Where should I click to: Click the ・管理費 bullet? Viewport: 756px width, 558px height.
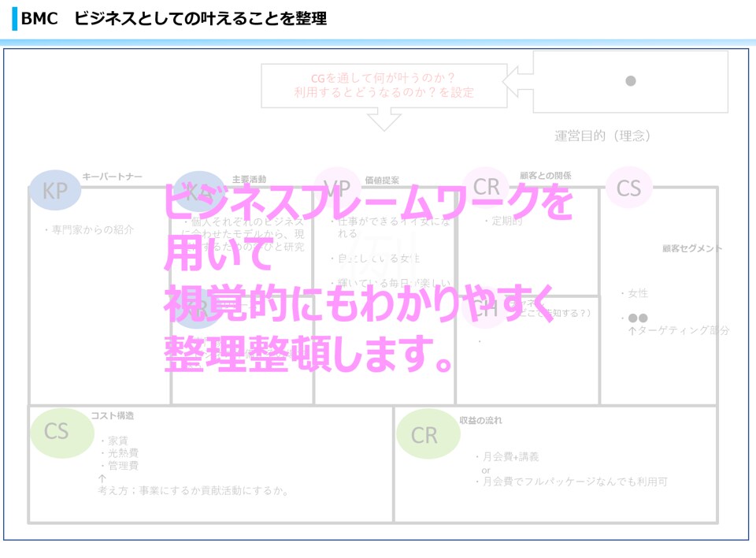click(119, 465)
